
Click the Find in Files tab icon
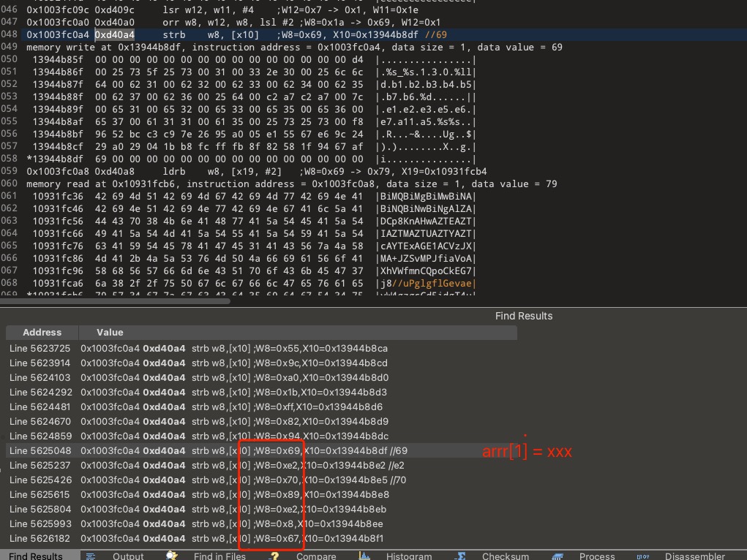coord(171,556)
